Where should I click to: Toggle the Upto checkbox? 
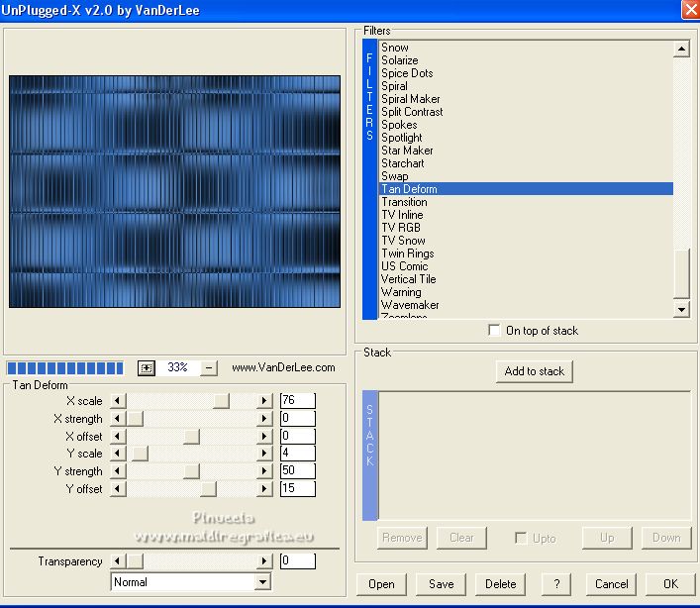(521, 538)
